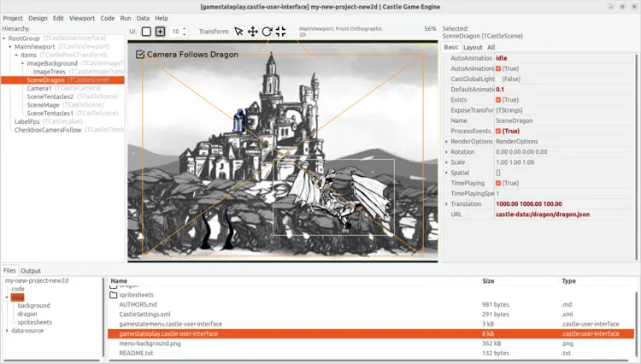The image size is (641, 364).
Task: Switch to the Layout properties tab
Action: pos(473,47)
